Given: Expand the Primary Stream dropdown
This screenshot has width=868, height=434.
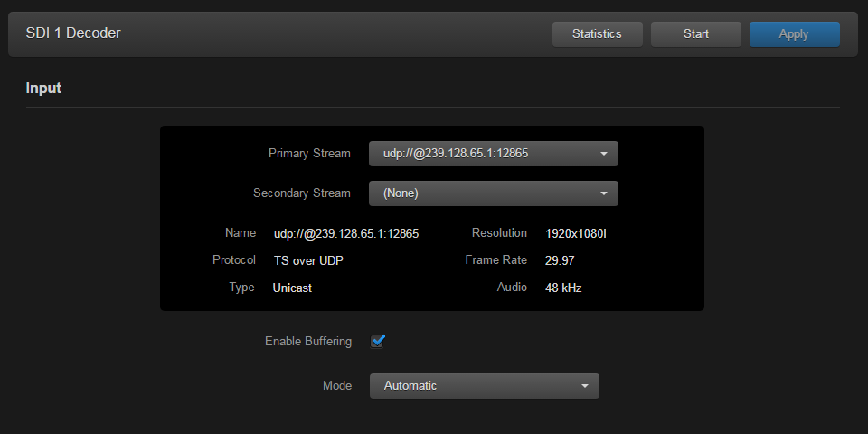Looking at the screenshot, I should [x=493, y=154].
